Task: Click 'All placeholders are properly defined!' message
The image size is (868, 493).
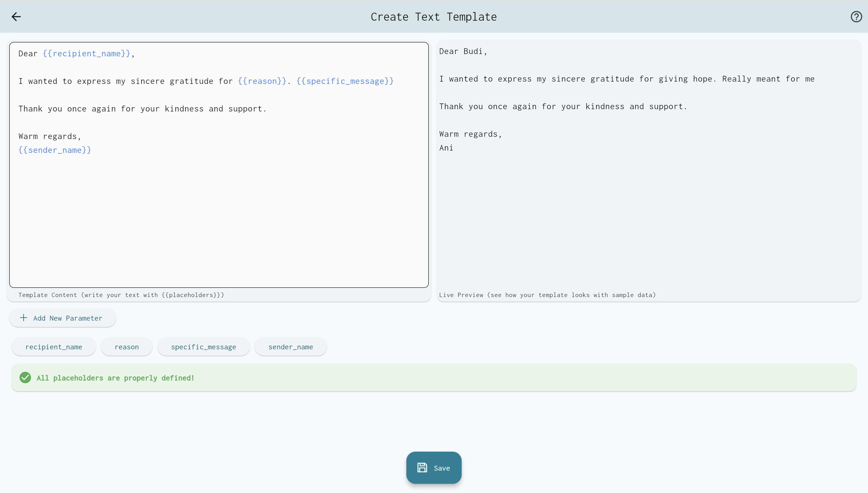Action: tap(115, 378)
